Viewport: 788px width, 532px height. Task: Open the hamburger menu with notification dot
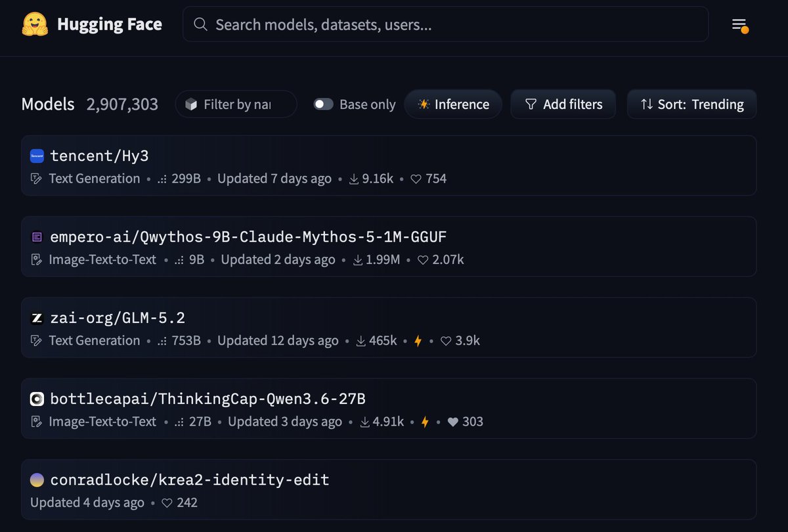740,26
